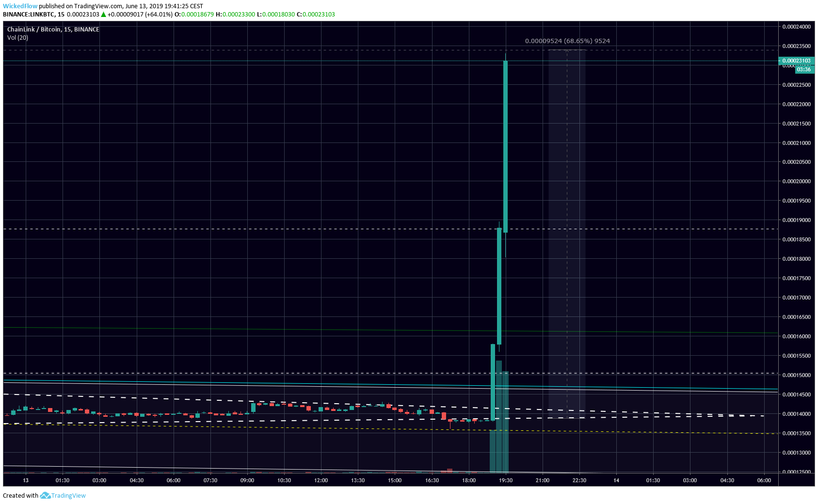Select the 0.00023103 current price label
Image resolution: width=818 pixels, height=504 pixels.
click(x=796, y=61)
